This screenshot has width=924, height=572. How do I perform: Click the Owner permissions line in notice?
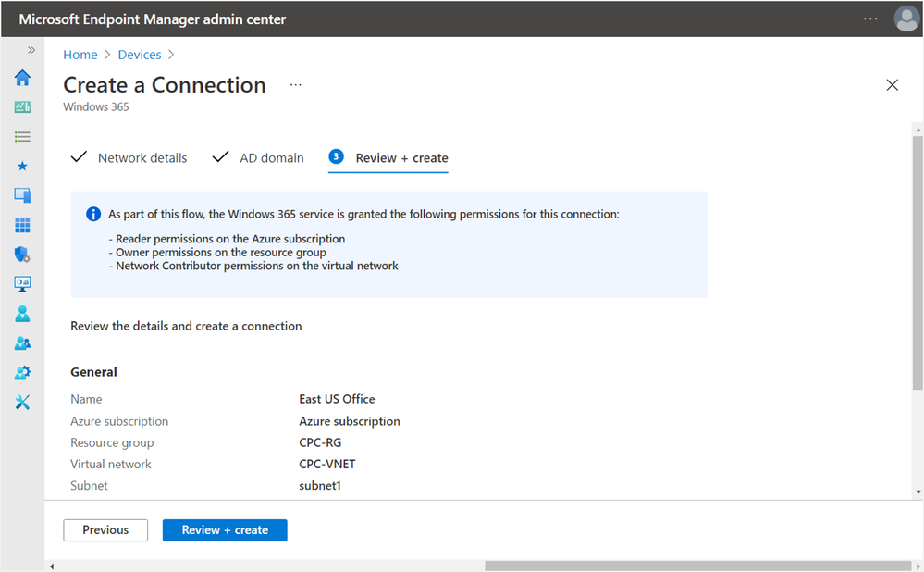tap(217, 253)
